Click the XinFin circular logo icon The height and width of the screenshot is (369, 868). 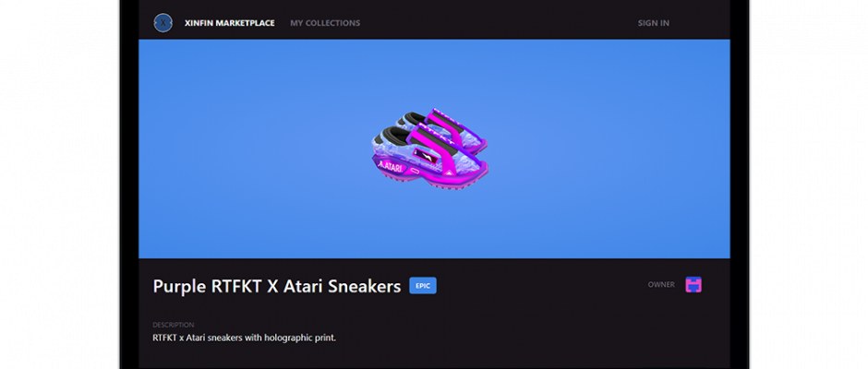163,23
